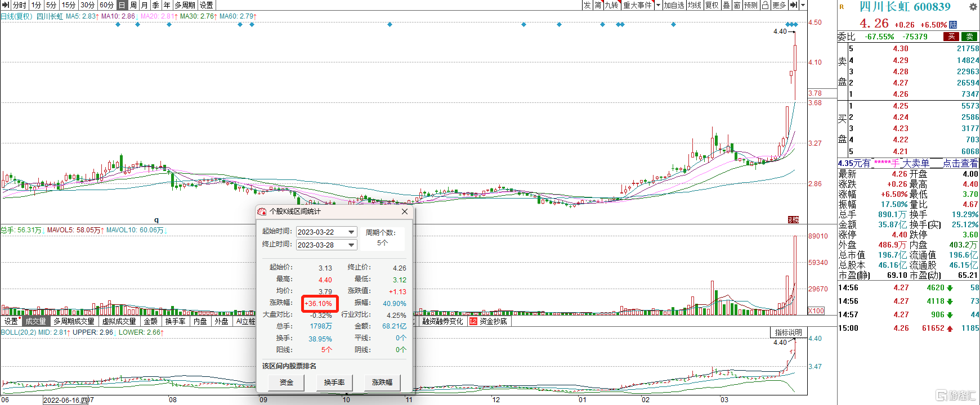The width and height of the screenshot is (980, 405).
Task: Click the orange R margin badge
Action: pos(842,7)
